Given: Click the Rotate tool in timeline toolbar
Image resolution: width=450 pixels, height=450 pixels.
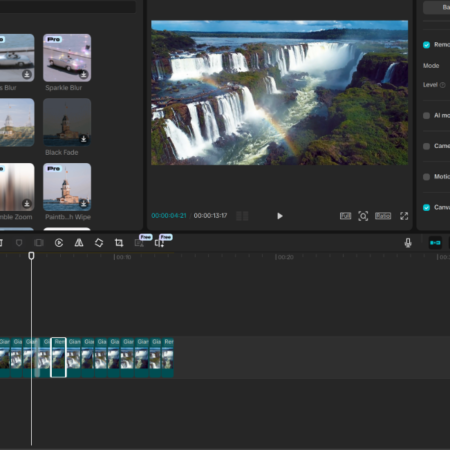Looking at the screenshot, I should click(x=99, y=243).
